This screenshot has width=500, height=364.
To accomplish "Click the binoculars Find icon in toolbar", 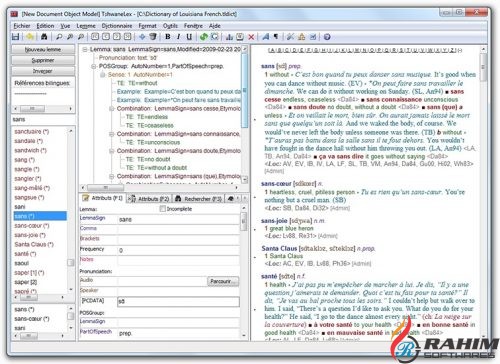I will (44, 37).
